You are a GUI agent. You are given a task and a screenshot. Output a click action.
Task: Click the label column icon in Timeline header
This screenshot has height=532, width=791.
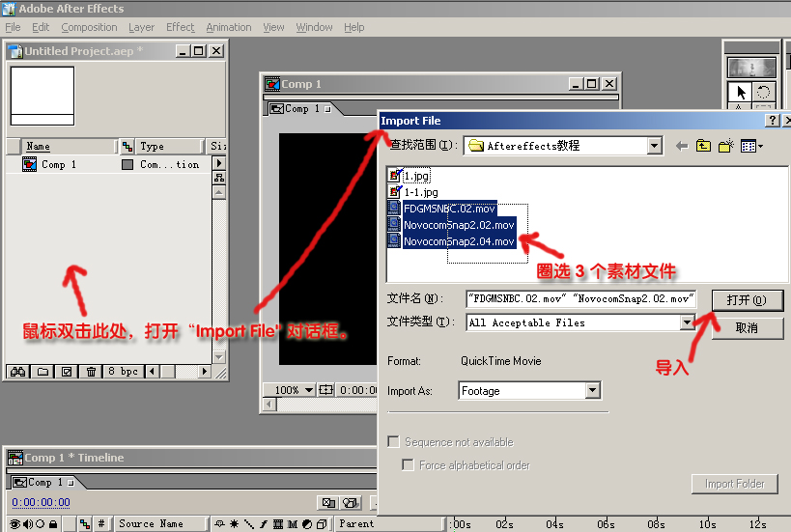[85, 524]
